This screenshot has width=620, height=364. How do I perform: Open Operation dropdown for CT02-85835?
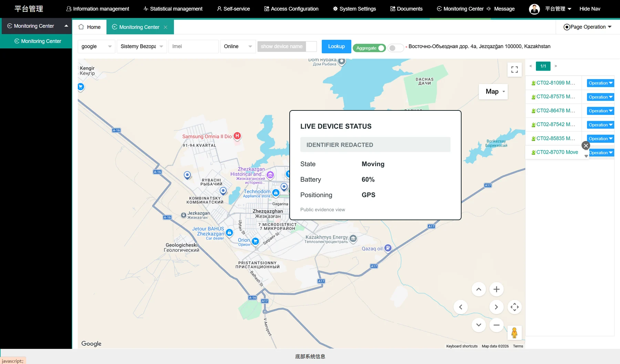(600, 139)
